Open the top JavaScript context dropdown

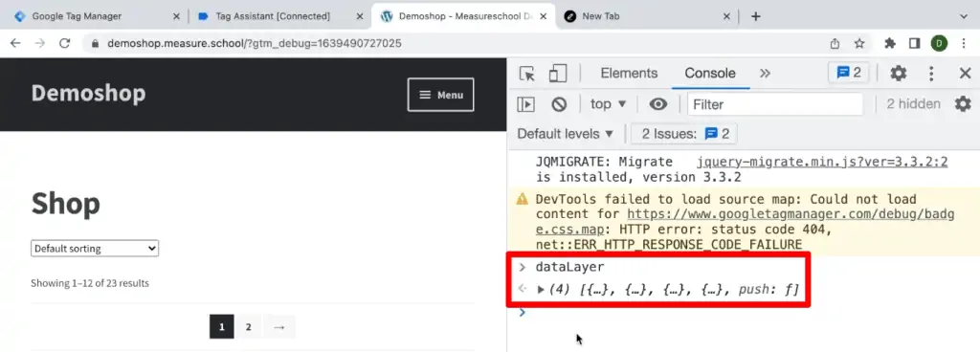608,104
